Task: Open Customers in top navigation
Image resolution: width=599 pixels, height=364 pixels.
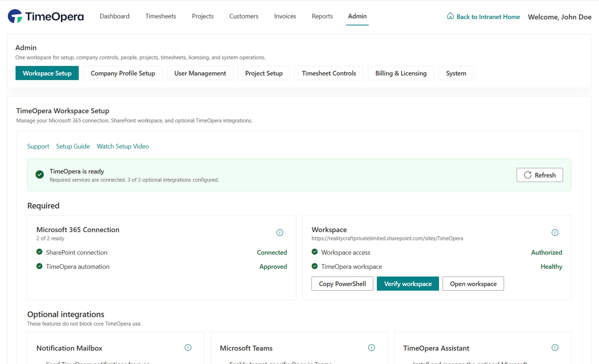Action: pyautogui.click(x=244, y=16)
